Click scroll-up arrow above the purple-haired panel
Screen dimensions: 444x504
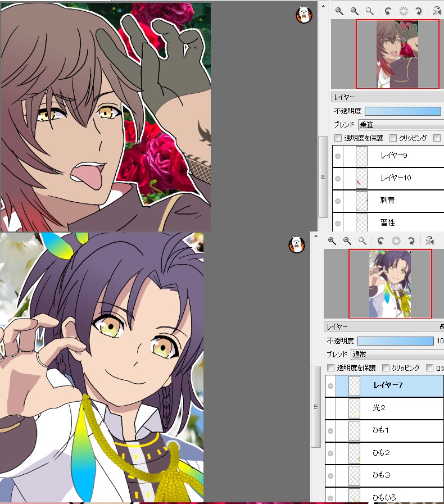tap(316, 236)
